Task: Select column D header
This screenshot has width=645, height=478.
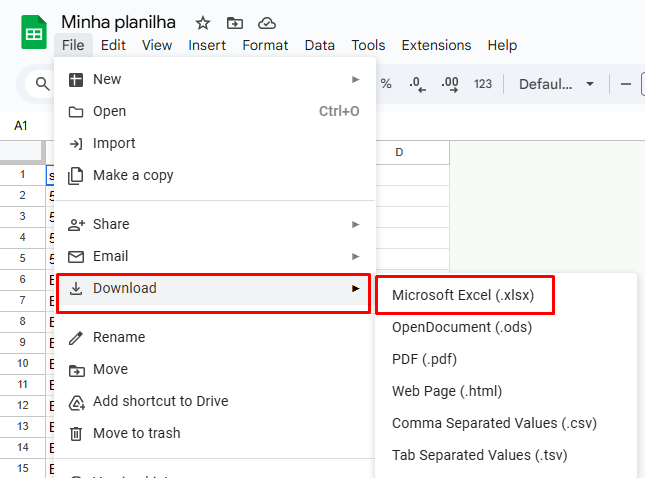Action: [x=412, y=153]
